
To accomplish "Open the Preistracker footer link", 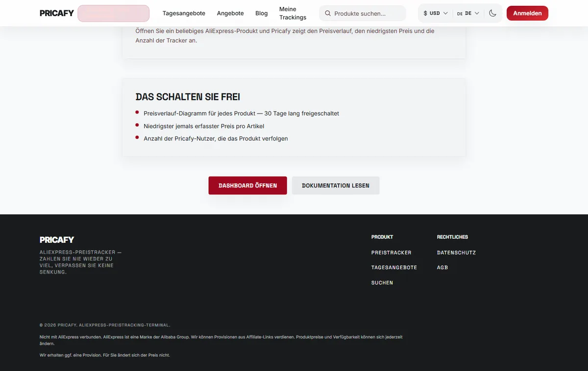I will (x=392, y=253).
